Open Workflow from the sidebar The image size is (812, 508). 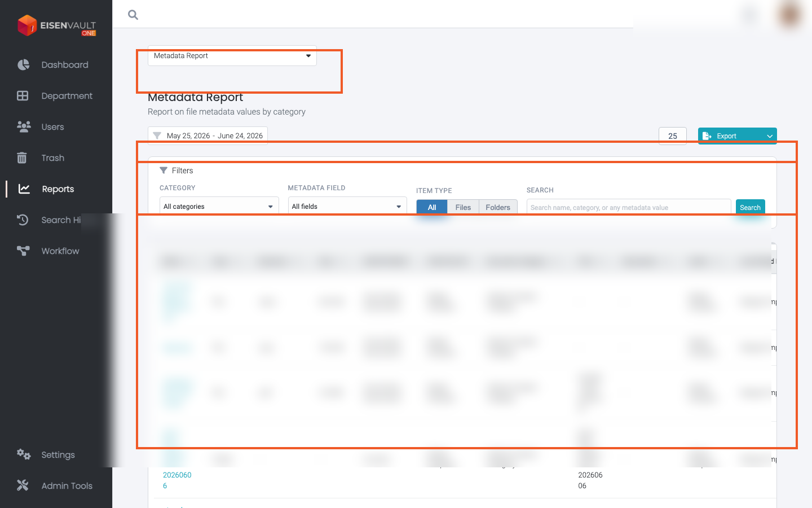[x=60, y=251]
